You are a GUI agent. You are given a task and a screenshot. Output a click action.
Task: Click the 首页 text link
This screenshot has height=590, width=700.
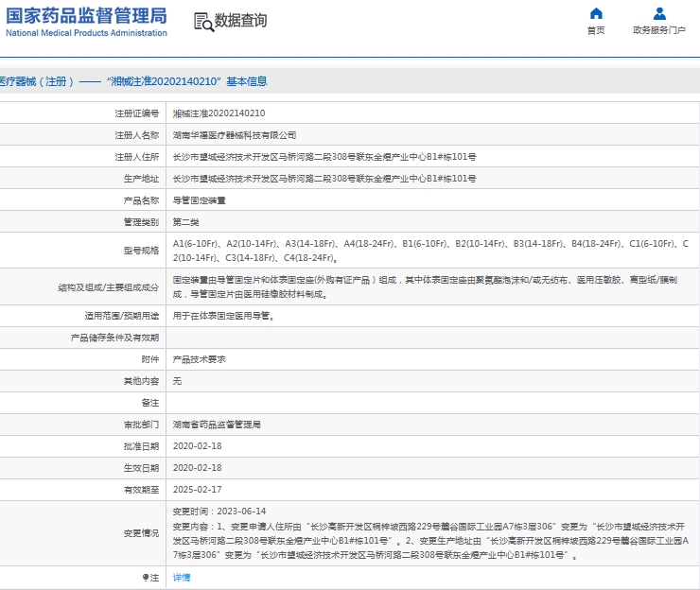(x=596, y=30)
